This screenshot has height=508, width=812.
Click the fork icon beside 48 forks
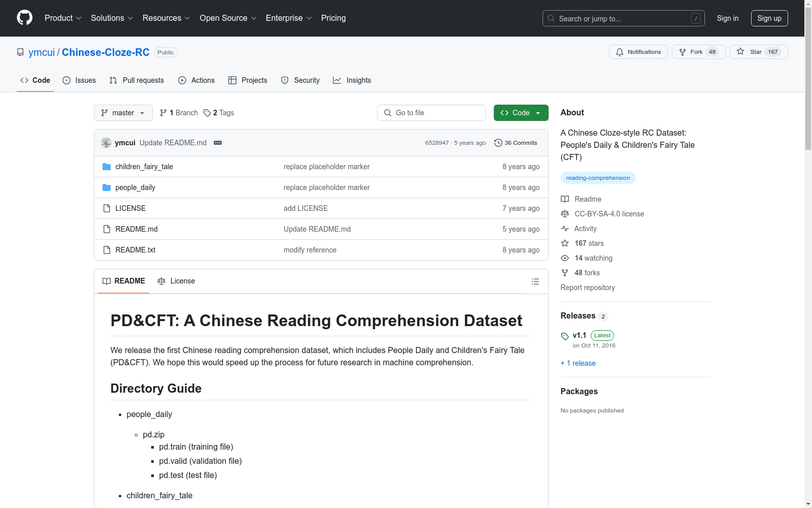point(565,273)
